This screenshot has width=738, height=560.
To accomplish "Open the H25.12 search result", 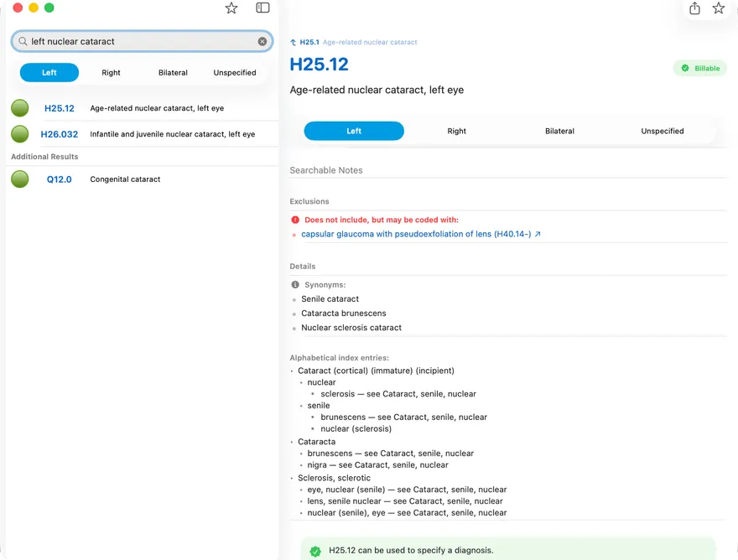I will coord(142,108).
